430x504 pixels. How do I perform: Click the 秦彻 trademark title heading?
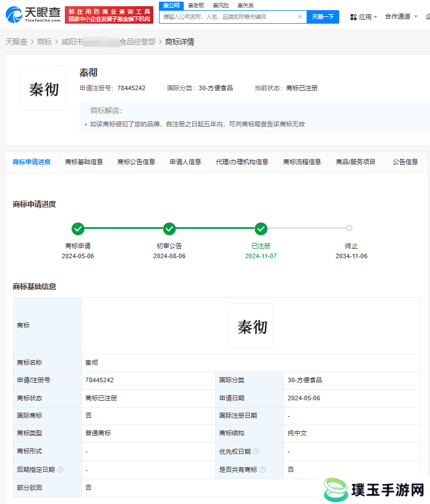pos(88,72)
